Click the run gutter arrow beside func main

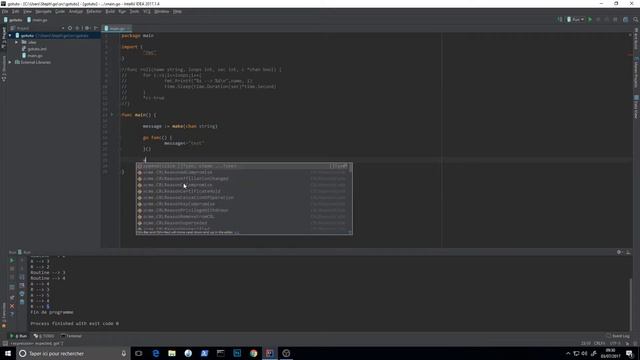tap(112, 115)
